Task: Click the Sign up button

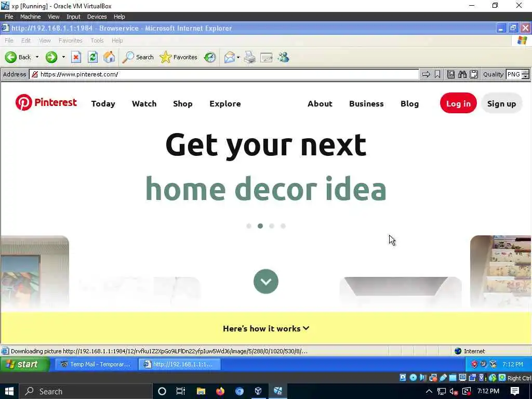Action: (x=501, y=103)
